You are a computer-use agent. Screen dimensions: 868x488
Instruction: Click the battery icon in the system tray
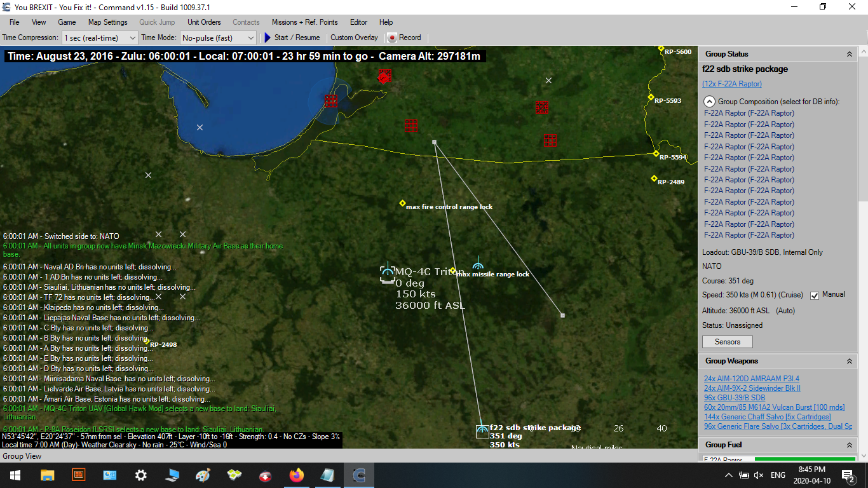(x=744, y=475)
